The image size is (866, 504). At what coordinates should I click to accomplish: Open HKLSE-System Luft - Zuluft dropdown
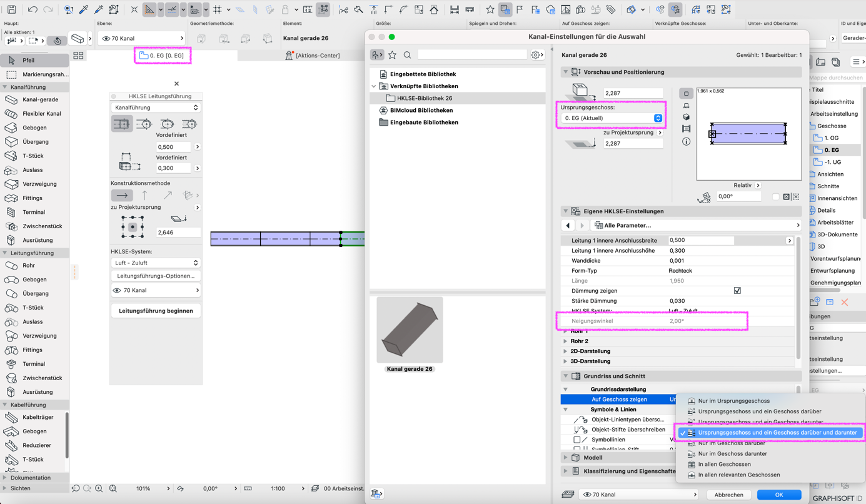point(156,263)
